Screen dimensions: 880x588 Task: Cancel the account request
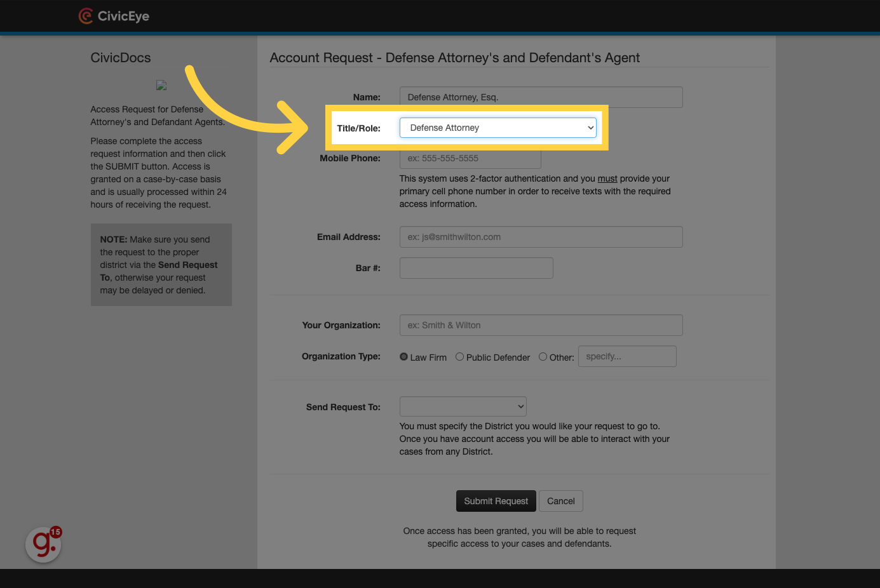pos(561,501)
